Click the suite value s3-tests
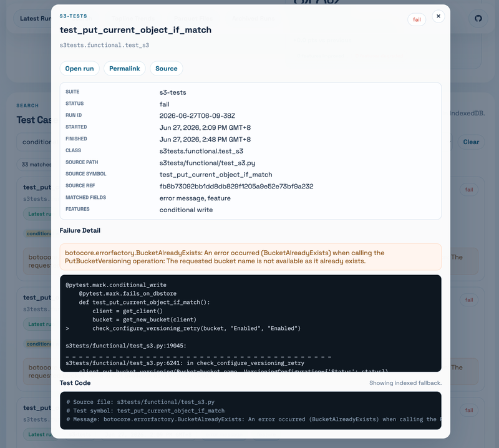Viewport: 499px width, 448px height. pyautogui.click(x=173, y=92)
